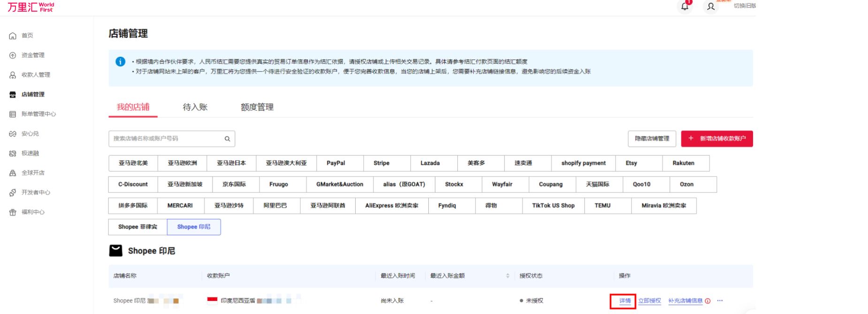868x314 pixels.
Task: Click the 收款人管理 person icon
Action: [13, 75]
